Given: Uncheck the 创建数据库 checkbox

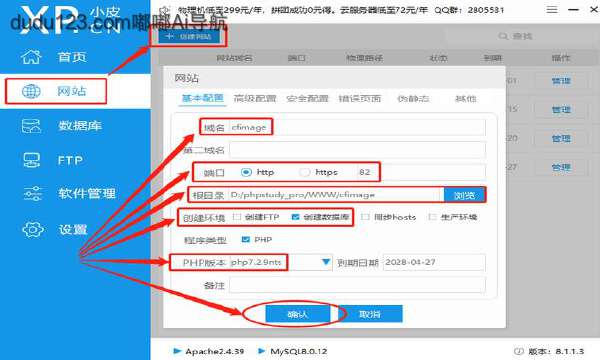Looking at the screenshot, I should (295, 217).
